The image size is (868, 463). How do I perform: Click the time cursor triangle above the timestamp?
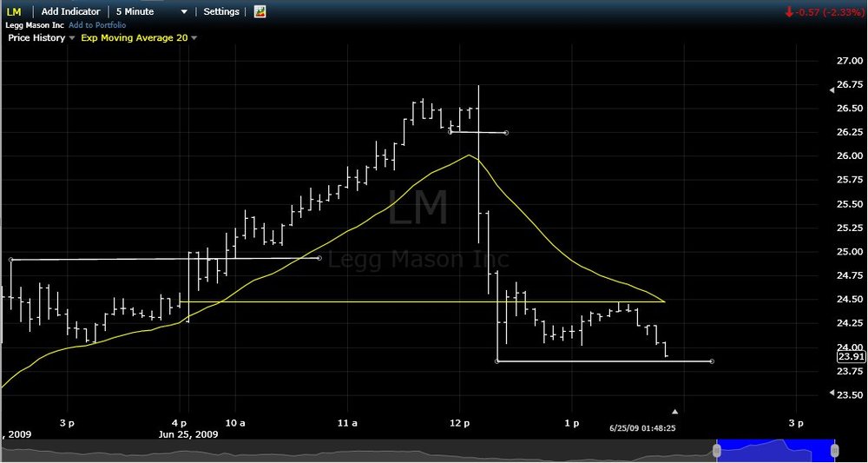tap(674, 412)
